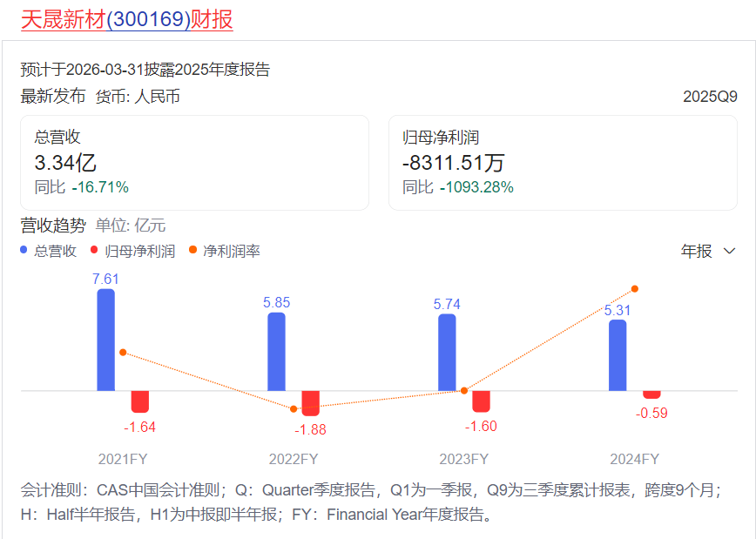Click the 2022FY orange margin data point
The height and width of the screenshot is (539, 756).
[x=294, y=409]
